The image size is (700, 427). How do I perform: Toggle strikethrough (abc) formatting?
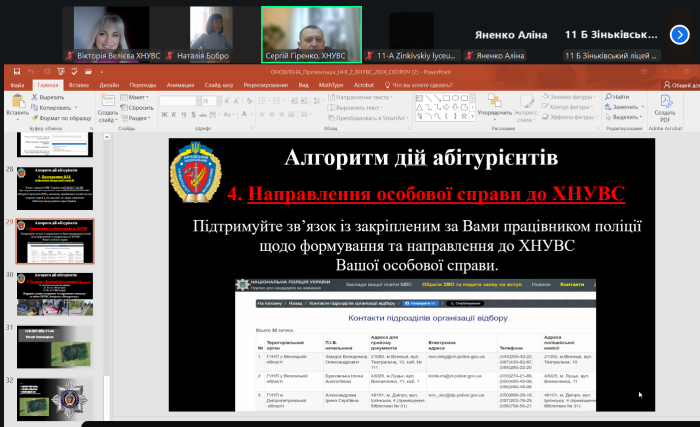pos(203,115)
